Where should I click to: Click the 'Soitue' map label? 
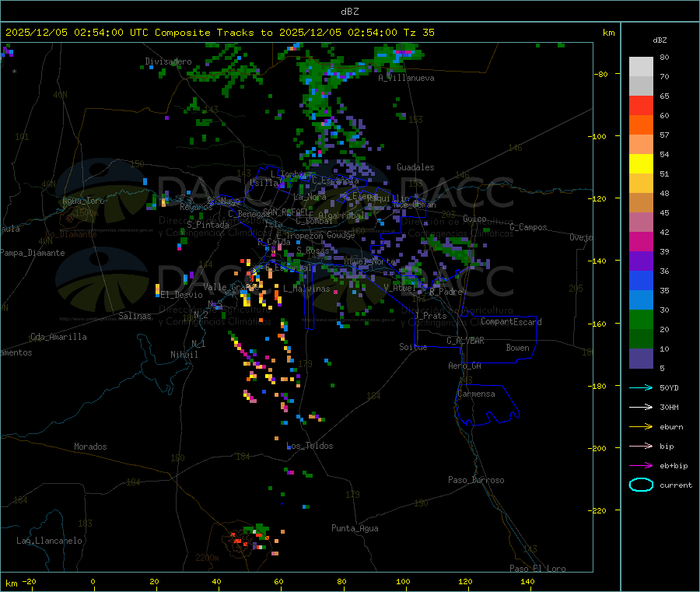click(x=413, y=347)
